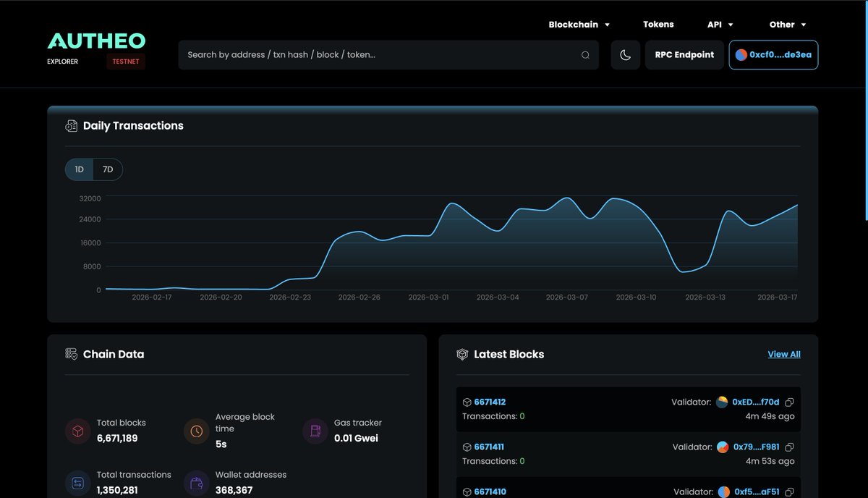Click the block icon beside 6671412

(x=467, y=402)
